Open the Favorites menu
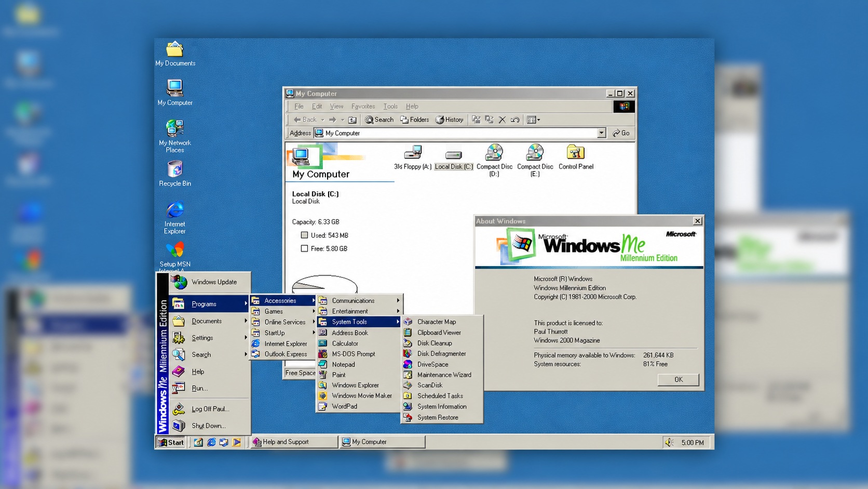 363,107
